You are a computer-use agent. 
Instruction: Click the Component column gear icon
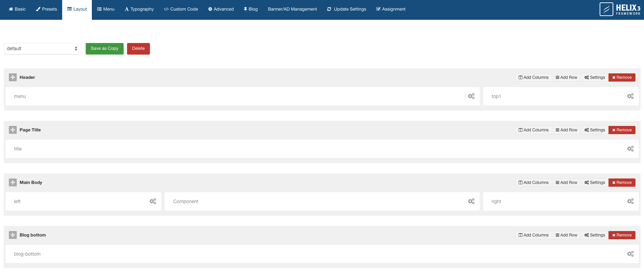tap(471, 201)
